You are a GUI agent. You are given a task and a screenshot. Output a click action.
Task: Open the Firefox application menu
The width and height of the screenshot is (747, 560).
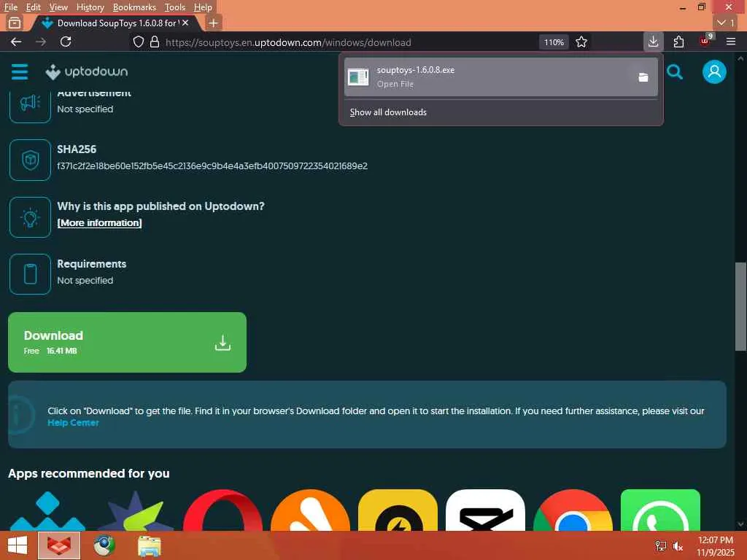(731, 42)
